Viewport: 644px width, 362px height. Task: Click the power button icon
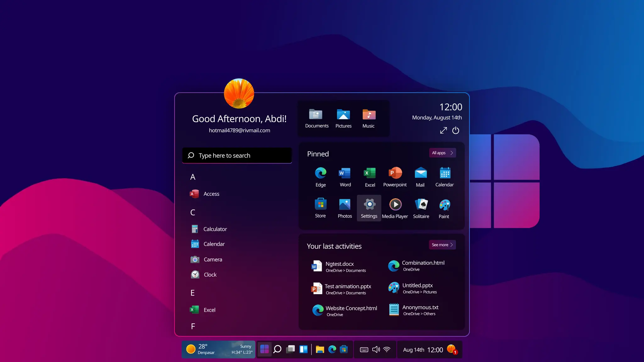point(456,130)
